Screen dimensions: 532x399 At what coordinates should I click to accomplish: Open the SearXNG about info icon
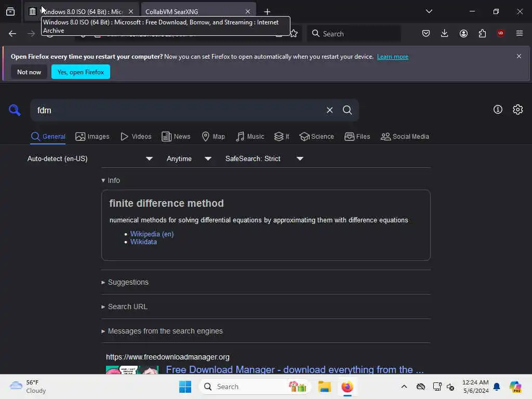point(498,109)
